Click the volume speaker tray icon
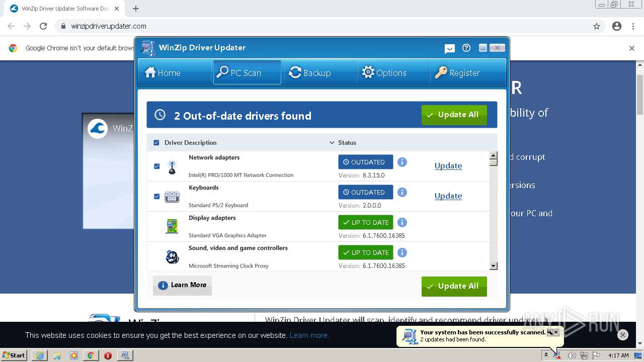 point(572,355)
